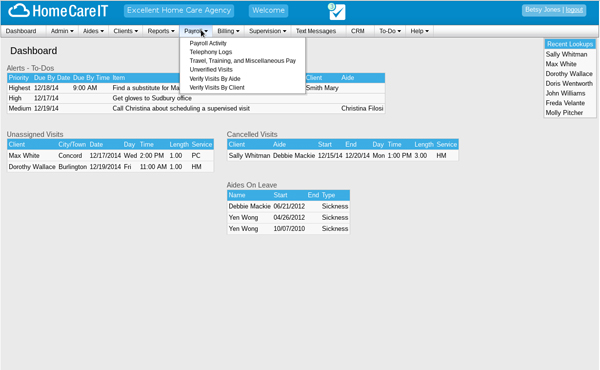The height and width of the screenshot is (370, 600).
Task: Open Travel, Training, and Miscellaneous Pay
Action: [x=243, y=61]
